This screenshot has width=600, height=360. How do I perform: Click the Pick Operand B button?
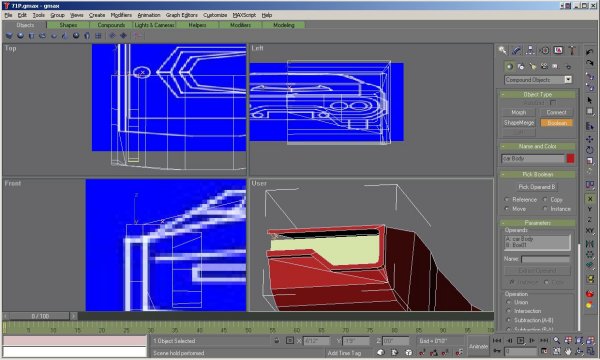click(x=536, y=187)
